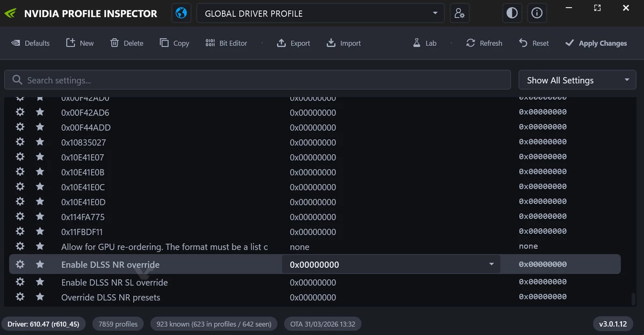Image resolution: width=644 pixels, height=335 pixels.
Task: Toggle favorite star on the 0x10E41E0C row
Action: (x=40, y=187)
